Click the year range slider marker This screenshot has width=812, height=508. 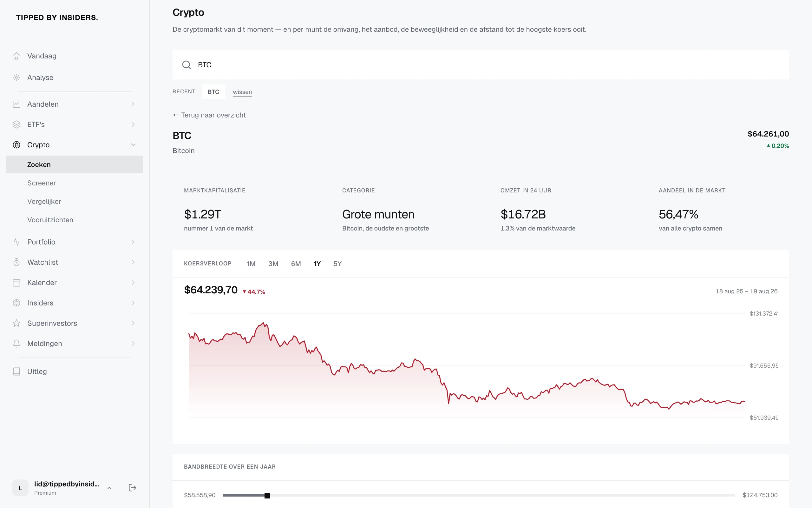click(267, 495)
